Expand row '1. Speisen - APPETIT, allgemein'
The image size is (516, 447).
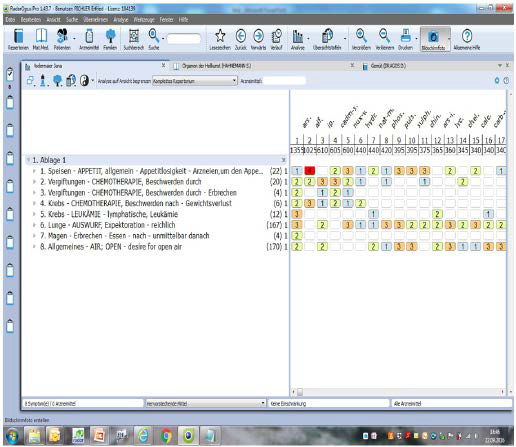tap(34, 171)
